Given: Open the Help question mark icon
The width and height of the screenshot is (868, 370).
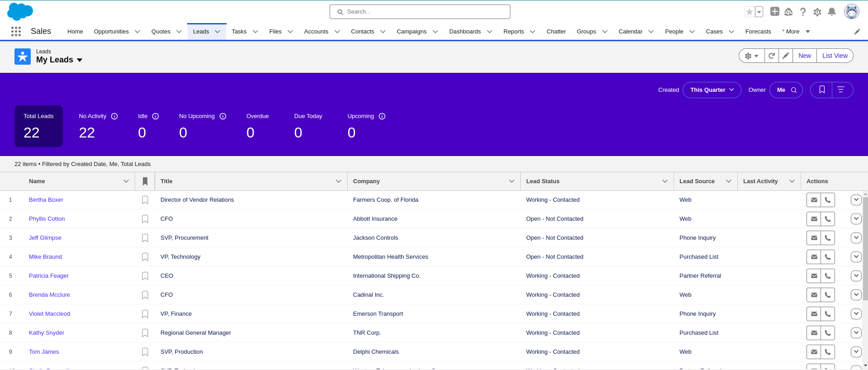Looking at the screenshot, I should [803, 12].
